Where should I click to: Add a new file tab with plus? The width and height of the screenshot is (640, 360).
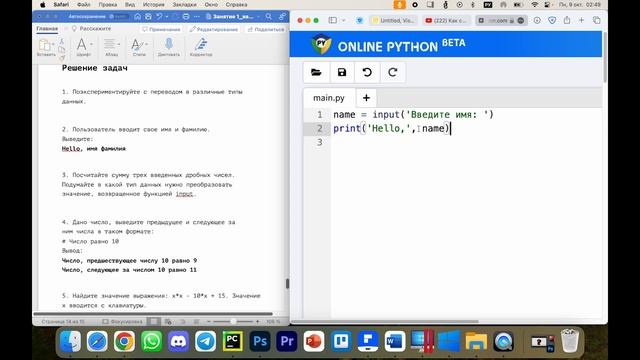click(x=366, y=98)
